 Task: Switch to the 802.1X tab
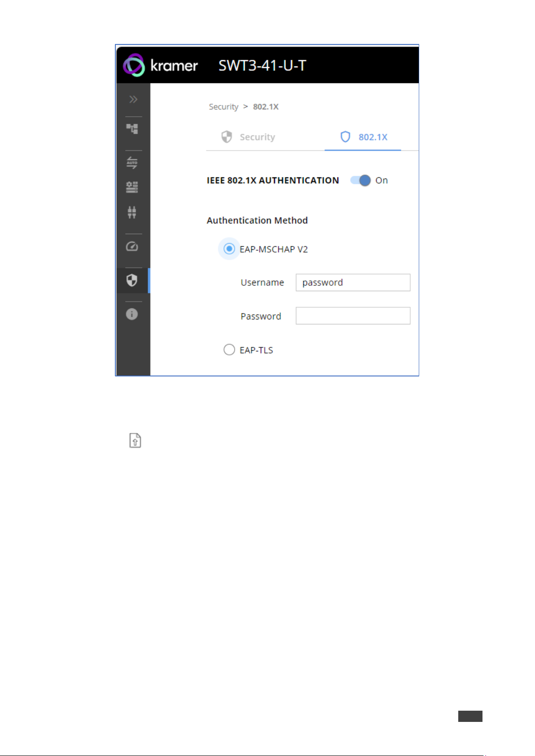(x=363, y=137)
